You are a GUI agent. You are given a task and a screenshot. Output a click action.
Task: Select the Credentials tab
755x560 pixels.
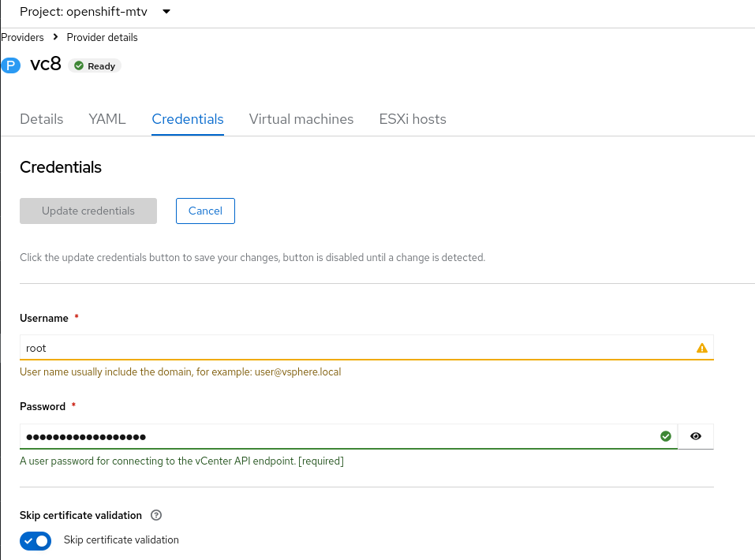click(x=188, y=119)
